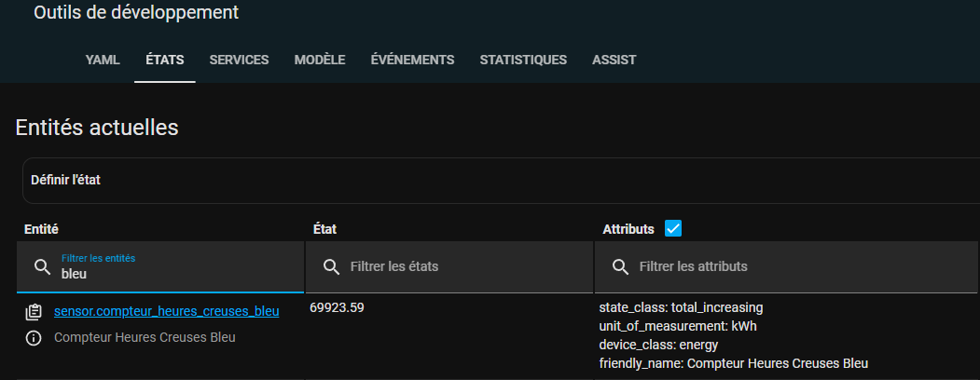
Task: Click into the Filtrer les attributs field
Action: coord(786,267)
